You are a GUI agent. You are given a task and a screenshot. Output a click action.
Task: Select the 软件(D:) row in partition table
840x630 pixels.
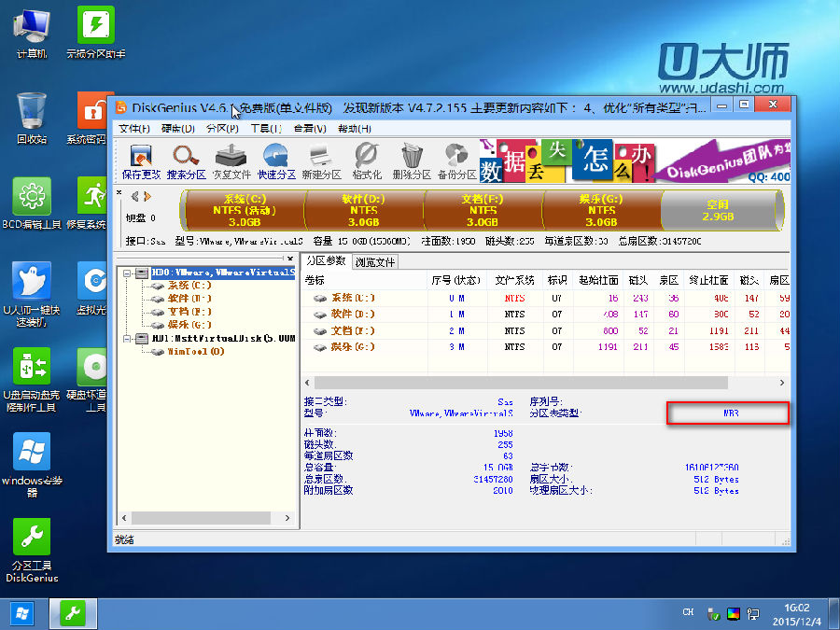(545, 314)
